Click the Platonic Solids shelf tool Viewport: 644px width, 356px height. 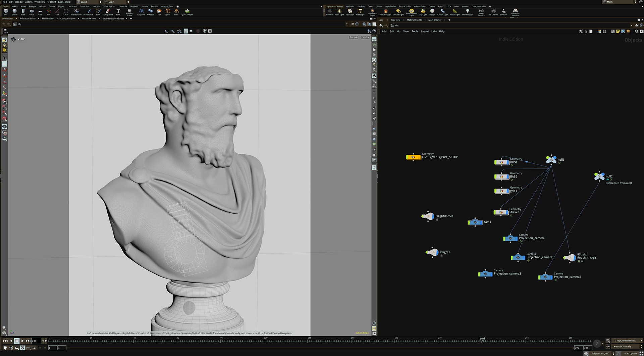click(x=129, y=12)
